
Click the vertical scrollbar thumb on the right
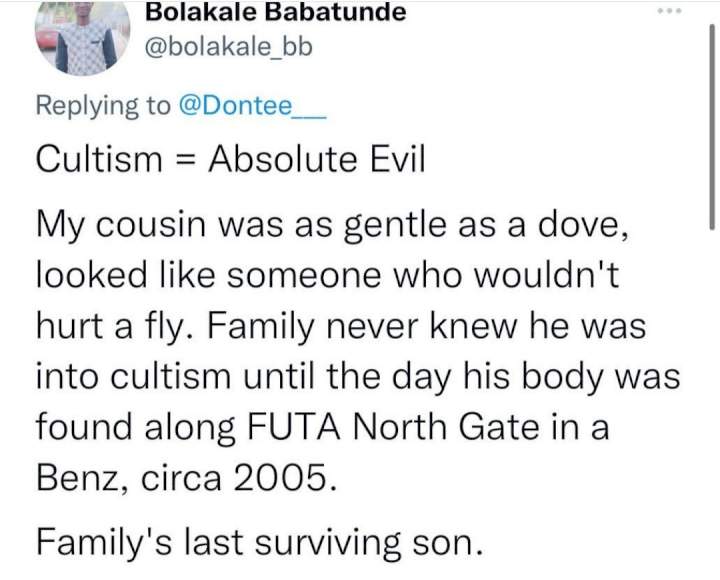click(712, 125)
